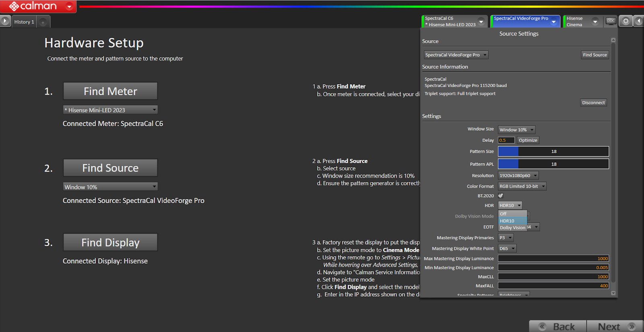This screenshot has width=644, height=332.
Task: Adjust the Pattern APL slider
Action: (553, 164)
